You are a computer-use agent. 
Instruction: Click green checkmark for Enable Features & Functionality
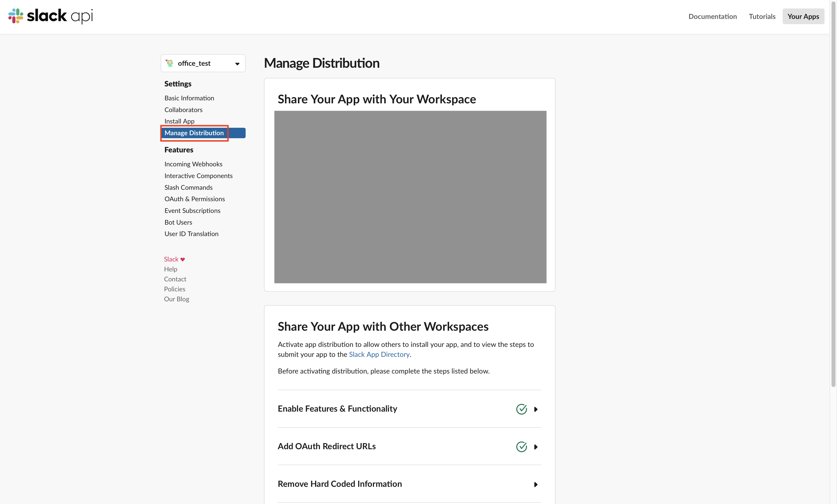pos(521,409)
